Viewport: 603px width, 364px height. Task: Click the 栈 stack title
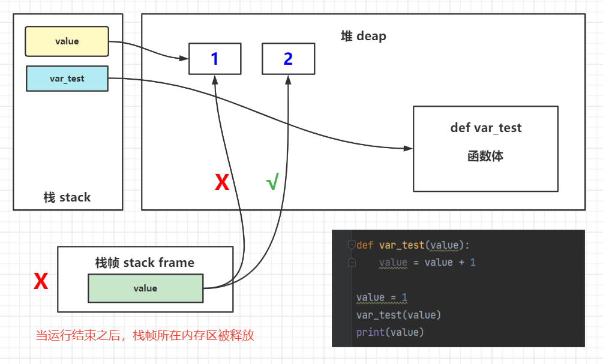click(x=67, y=197)
